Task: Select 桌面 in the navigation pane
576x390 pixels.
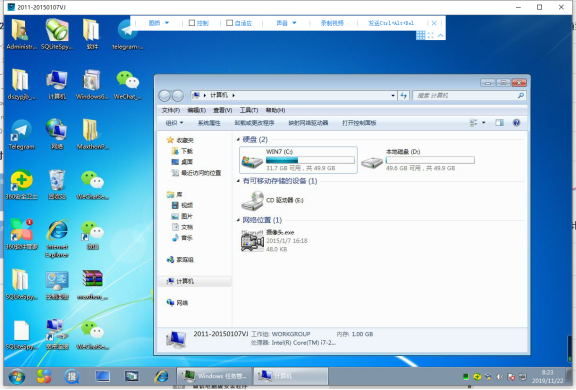Action: tap(183, 162)
